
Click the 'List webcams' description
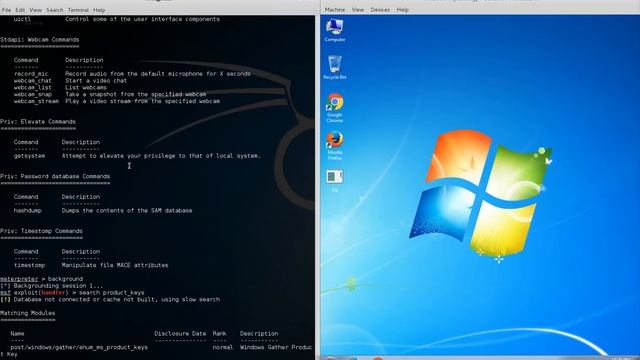click(x=86, y=87)
